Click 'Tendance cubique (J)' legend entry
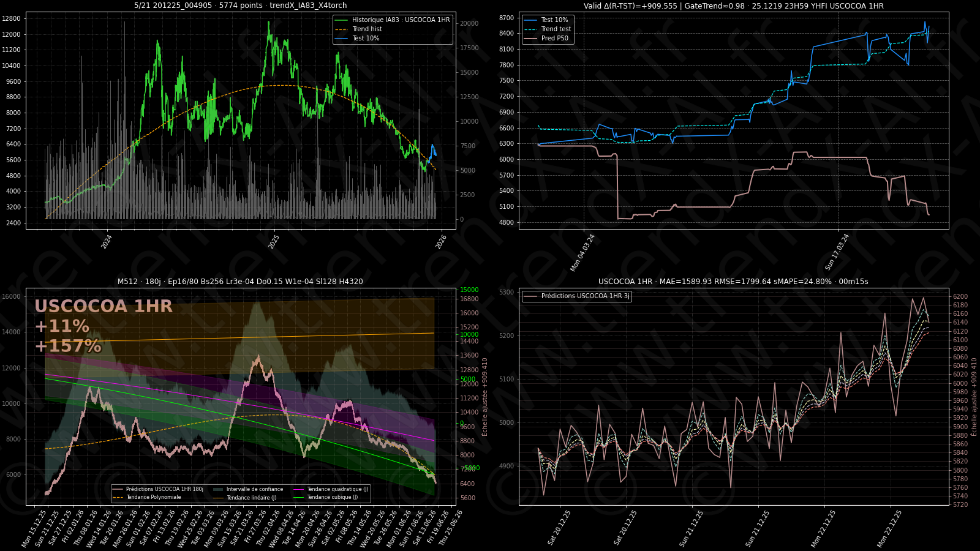The image size is (980, 551). 332,497
